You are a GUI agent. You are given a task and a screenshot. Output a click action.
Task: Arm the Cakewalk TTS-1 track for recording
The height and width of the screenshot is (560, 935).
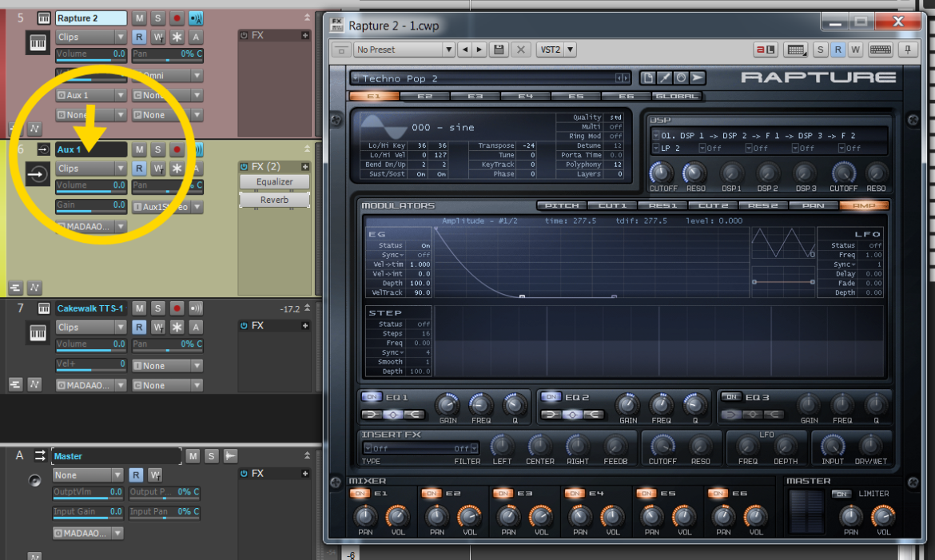[177, 308]
